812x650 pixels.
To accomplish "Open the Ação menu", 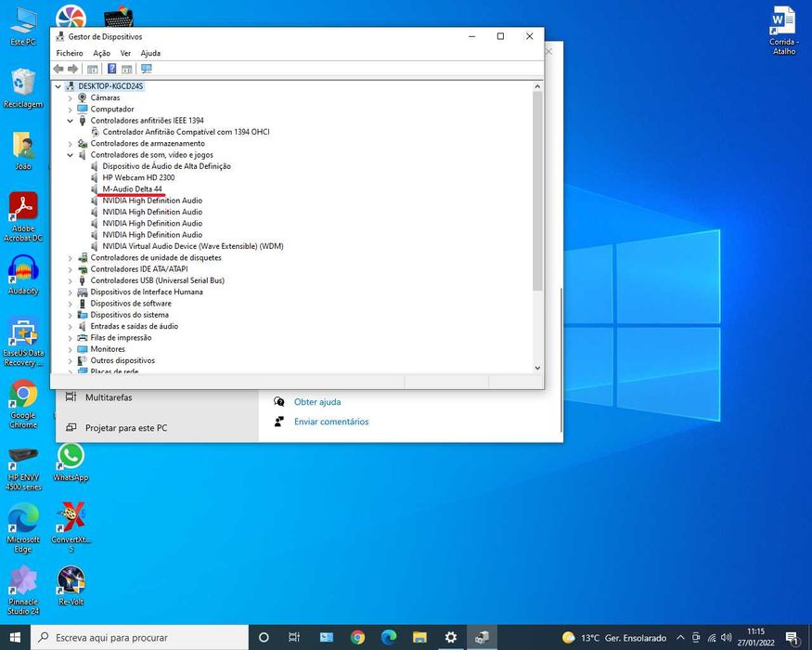I will 101,53.
